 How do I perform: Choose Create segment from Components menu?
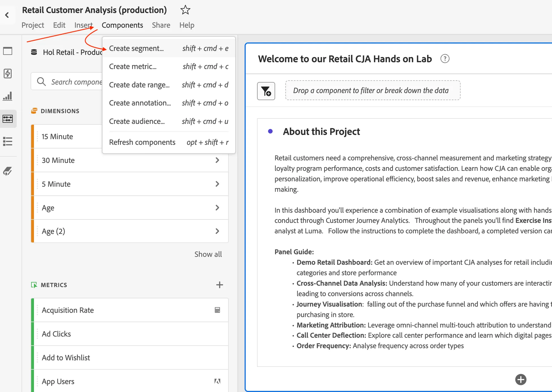tap(169, 48)
